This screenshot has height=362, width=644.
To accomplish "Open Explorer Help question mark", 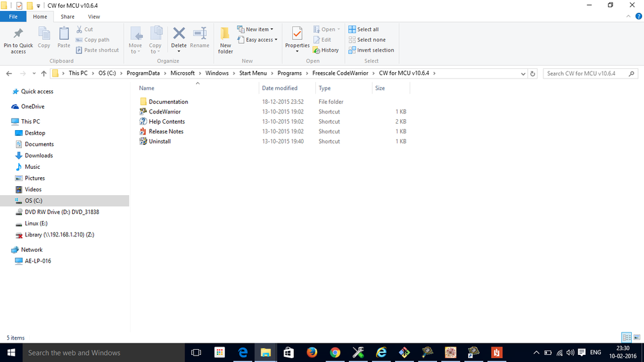I will pos(639,16).
